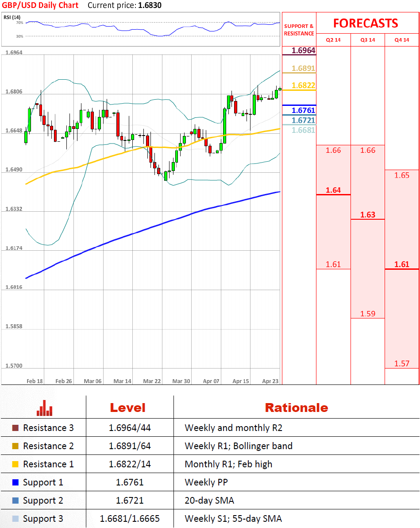Click the Resistance 3 dark red swatch
The height and width of the screenshot is (528, 420).
point(15,428)
